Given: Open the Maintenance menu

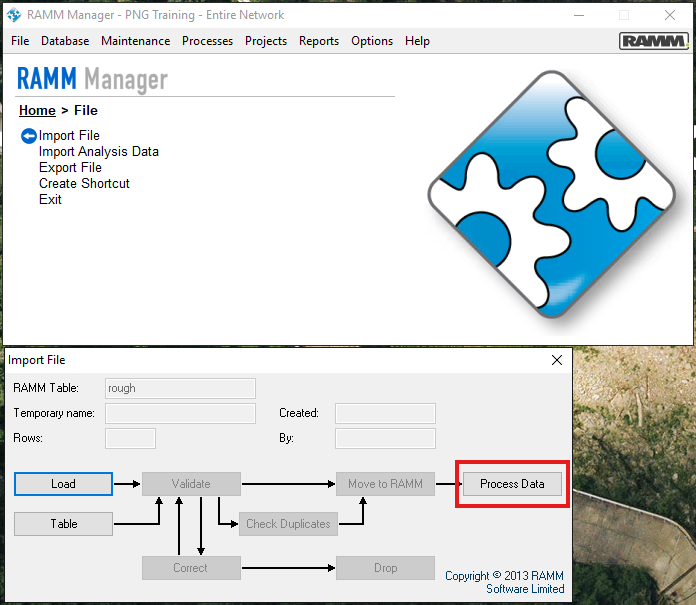Looking at the screenshot, I should click(x=135, y=41).
